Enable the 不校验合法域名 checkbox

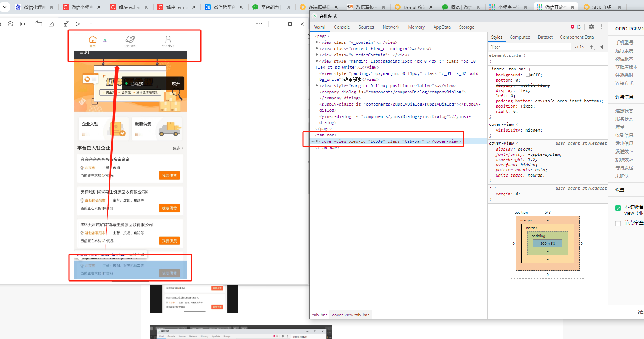(618, 208)
